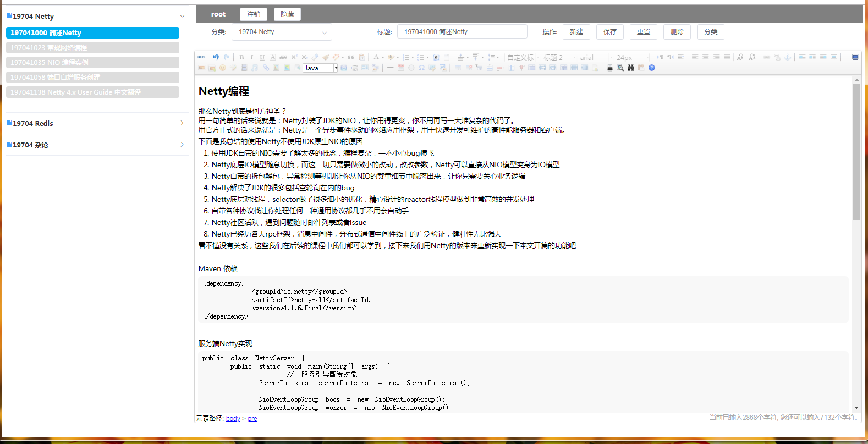
Task: Preview the document with magnifier icon
Action: 620,68
